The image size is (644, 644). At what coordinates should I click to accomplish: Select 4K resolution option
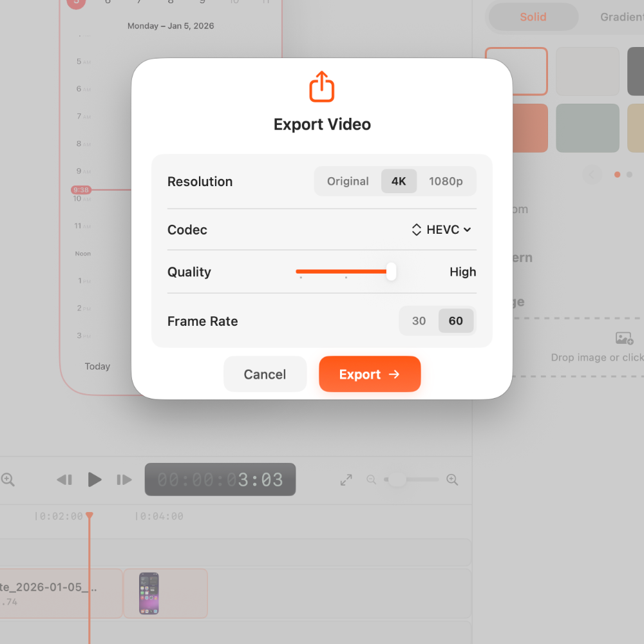(399, 181)
